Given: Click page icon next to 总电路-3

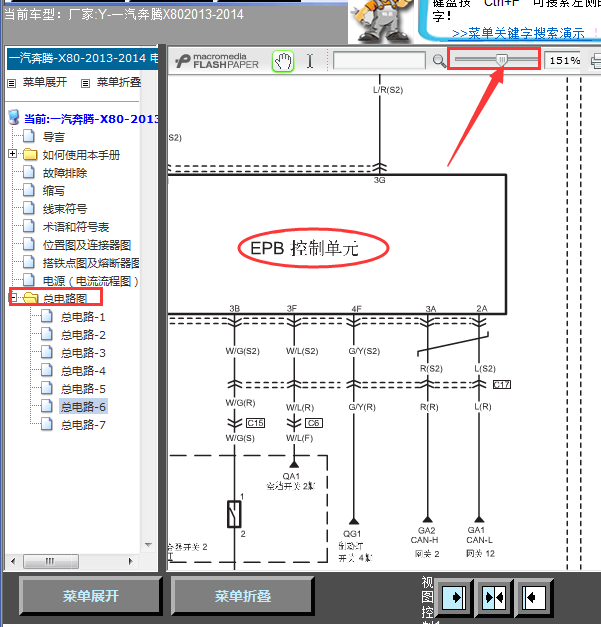Looking at the screenshot, I should (x=47, y=352).
